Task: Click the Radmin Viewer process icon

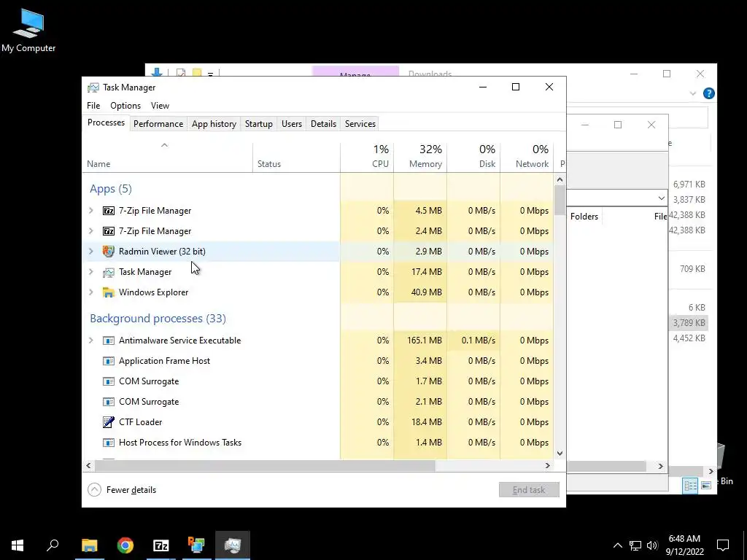Action: tap(109, 252)
